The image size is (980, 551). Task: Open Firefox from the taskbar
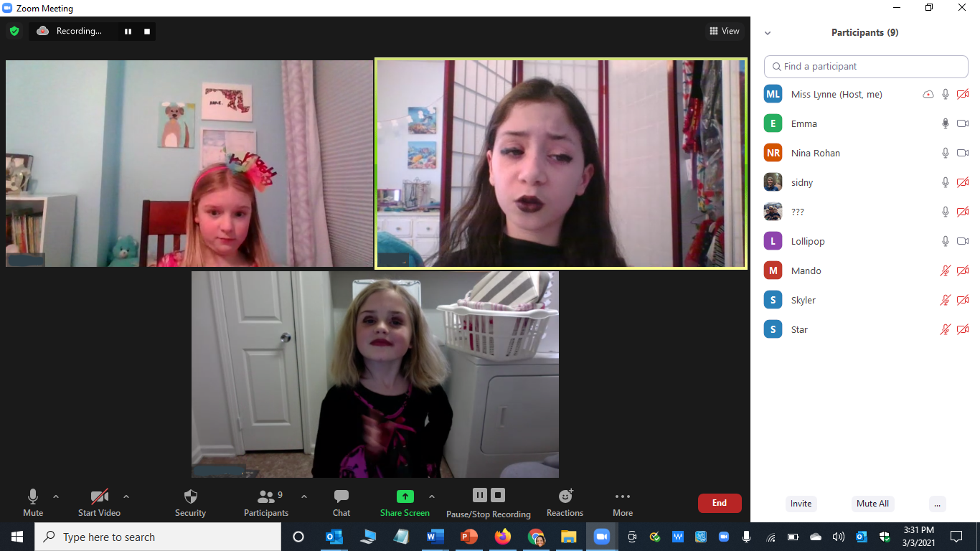click(x=503, y=537)
